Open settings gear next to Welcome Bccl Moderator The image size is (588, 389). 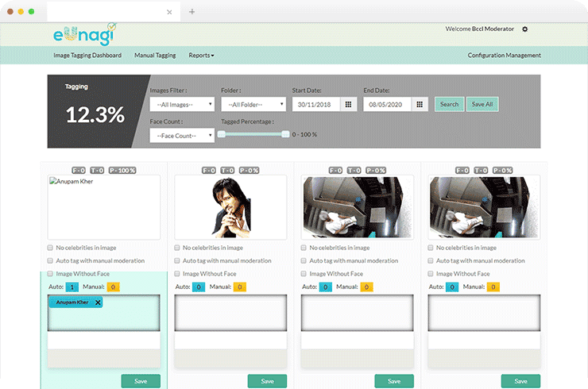524,29
